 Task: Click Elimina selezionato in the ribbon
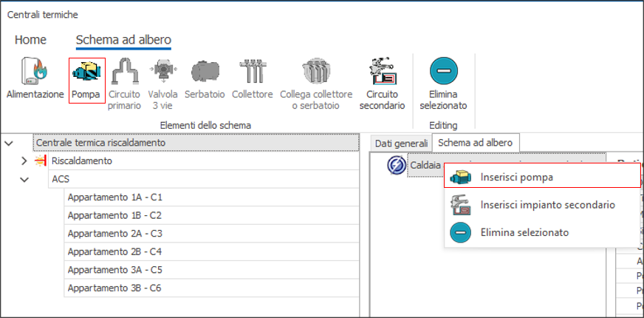[x=443, y=73]
